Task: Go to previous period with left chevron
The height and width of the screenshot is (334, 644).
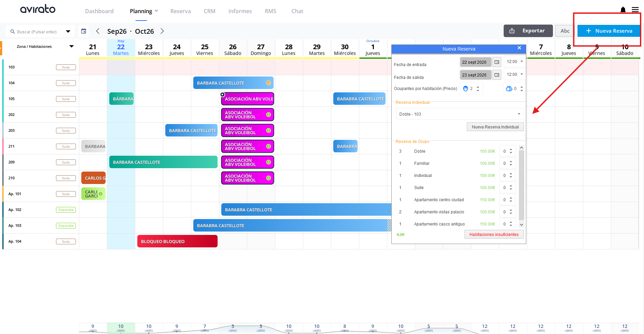Action: [98, 31]
